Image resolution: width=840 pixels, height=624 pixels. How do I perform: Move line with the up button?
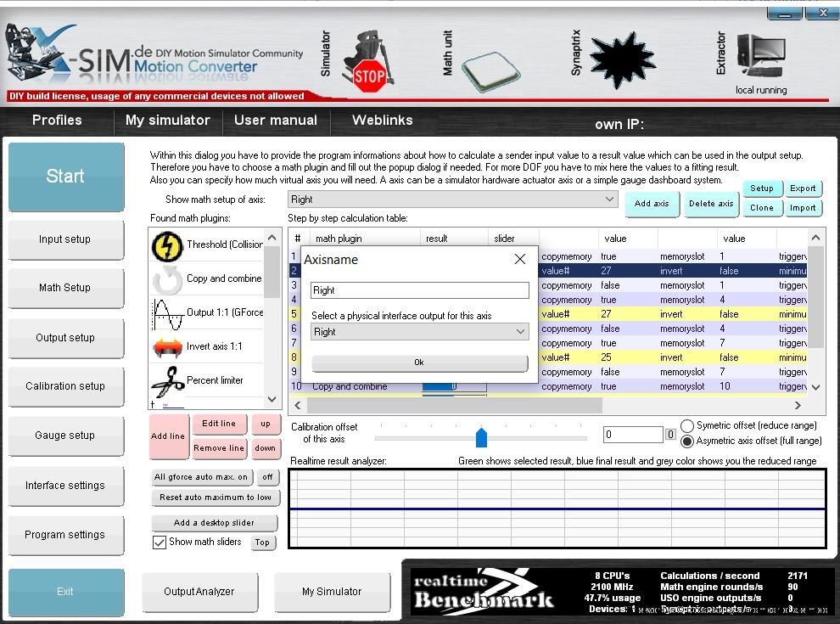tap(266, 424)
